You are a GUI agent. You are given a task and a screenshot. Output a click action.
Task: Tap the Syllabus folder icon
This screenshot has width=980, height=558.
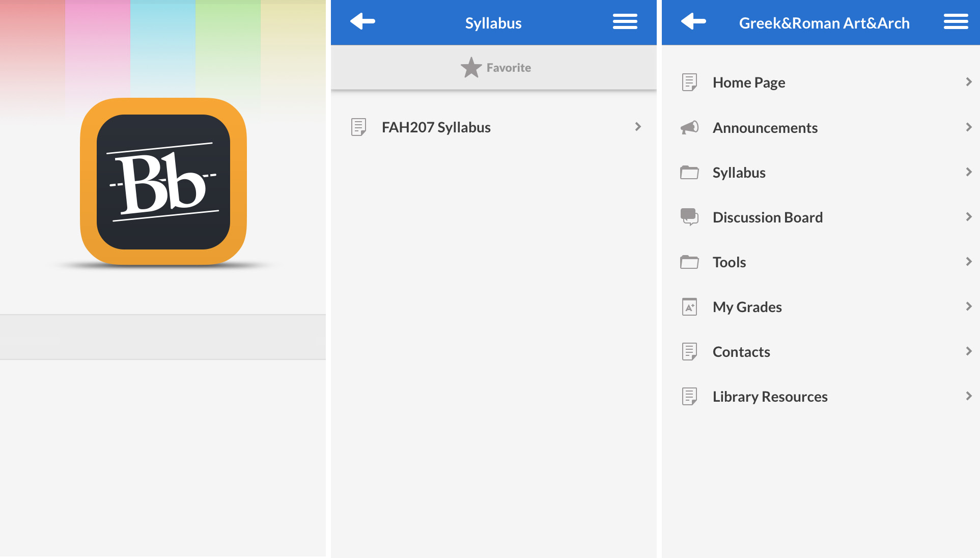click(689, 172)
